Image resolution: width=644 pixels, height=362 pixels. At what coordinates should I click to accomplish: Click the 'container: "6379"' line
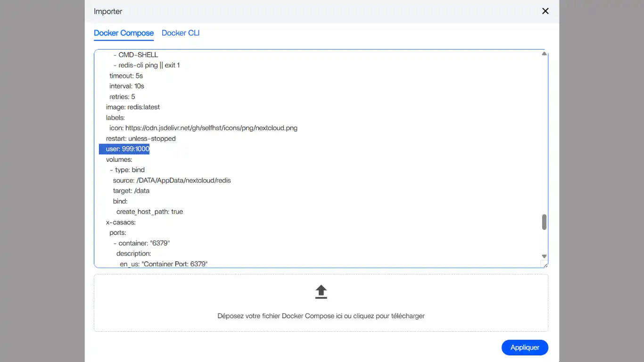[x=144, y=243]
